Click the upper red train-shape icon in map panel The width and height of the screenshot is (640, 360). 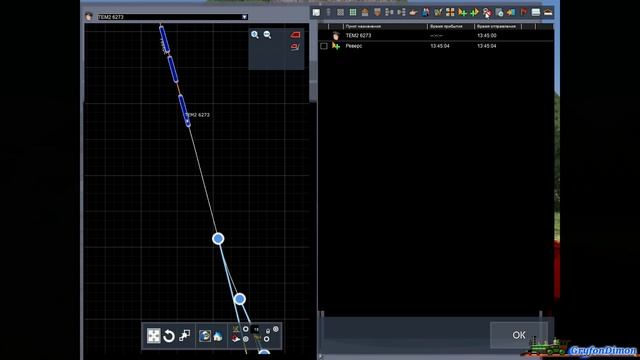295,35
